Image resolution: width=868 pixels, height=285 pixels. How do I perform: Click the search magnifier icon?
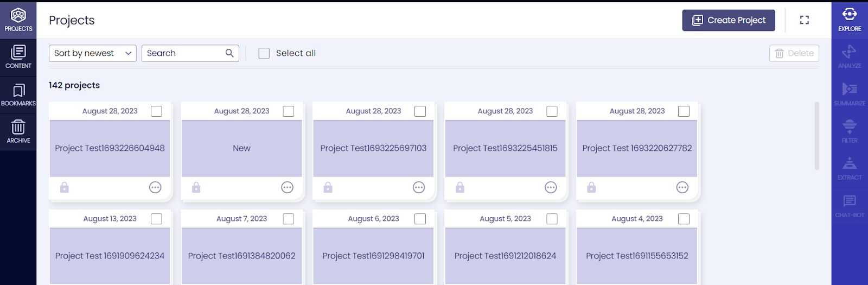point(229,53)
